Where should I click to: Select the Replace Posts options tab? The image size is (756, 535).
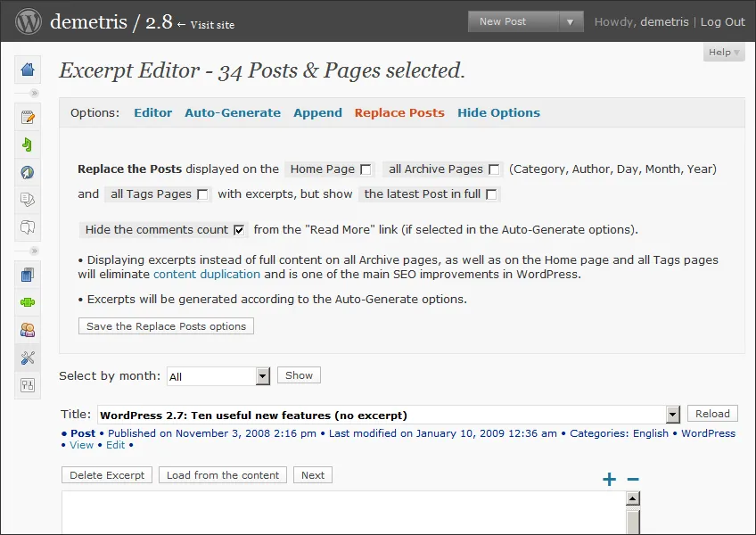pyautogui.click(x=399, y=112)
